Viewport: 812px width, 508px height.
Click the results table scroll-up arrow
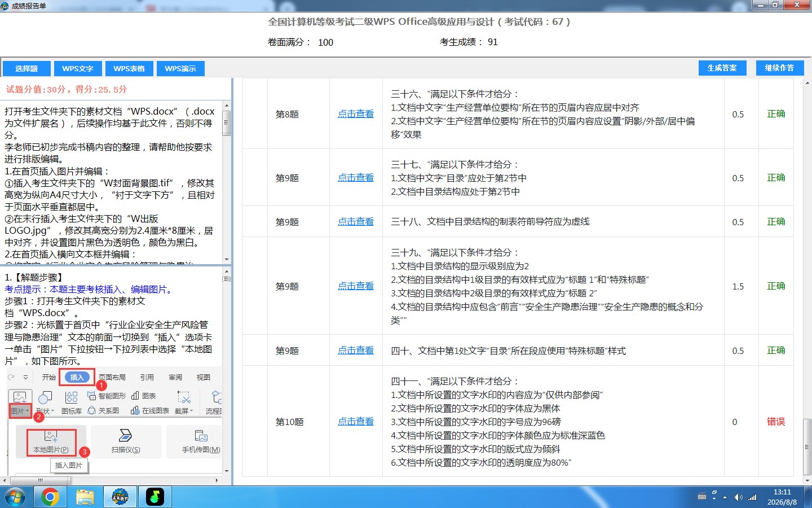[x=807, y=82]
